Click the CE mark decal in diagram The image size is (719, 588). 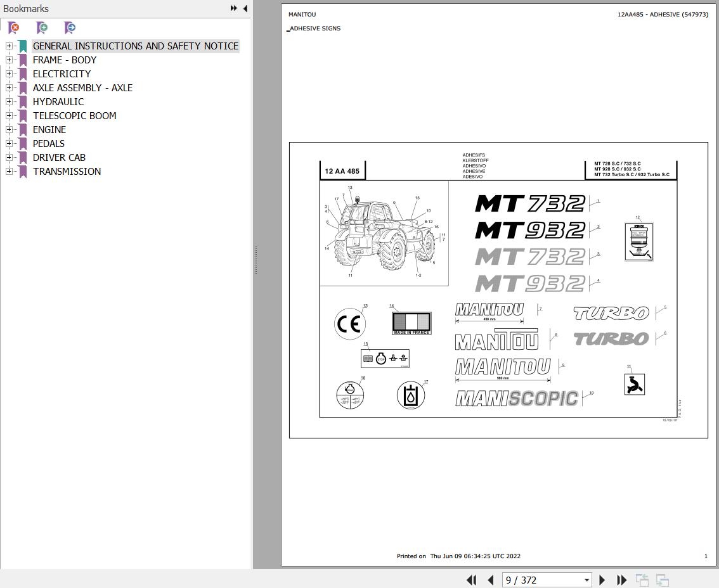(x=350, y=324)
